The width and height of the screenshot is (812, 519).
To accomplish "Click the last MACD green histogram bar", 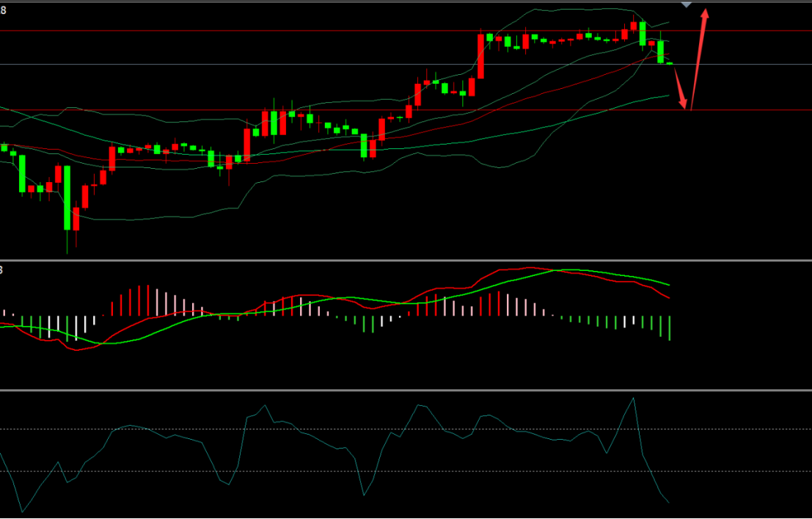I will point(670,328).
